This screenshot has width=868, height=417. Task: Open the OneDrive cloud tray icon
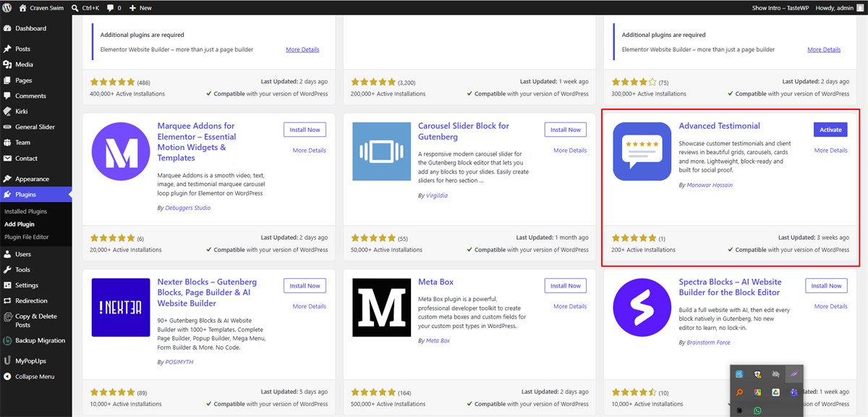pyautogui.click(x=775, y=374)
